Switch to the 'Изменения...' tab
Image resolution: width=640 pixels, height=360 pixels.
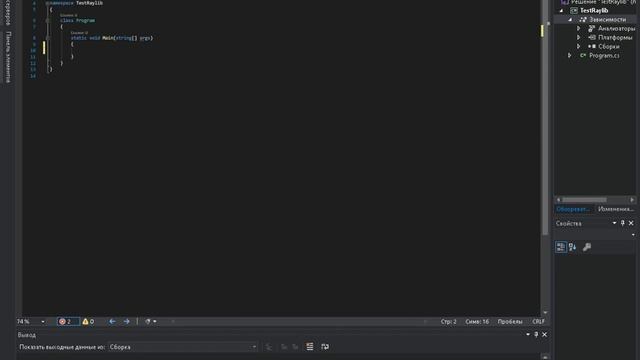point(616,209)
